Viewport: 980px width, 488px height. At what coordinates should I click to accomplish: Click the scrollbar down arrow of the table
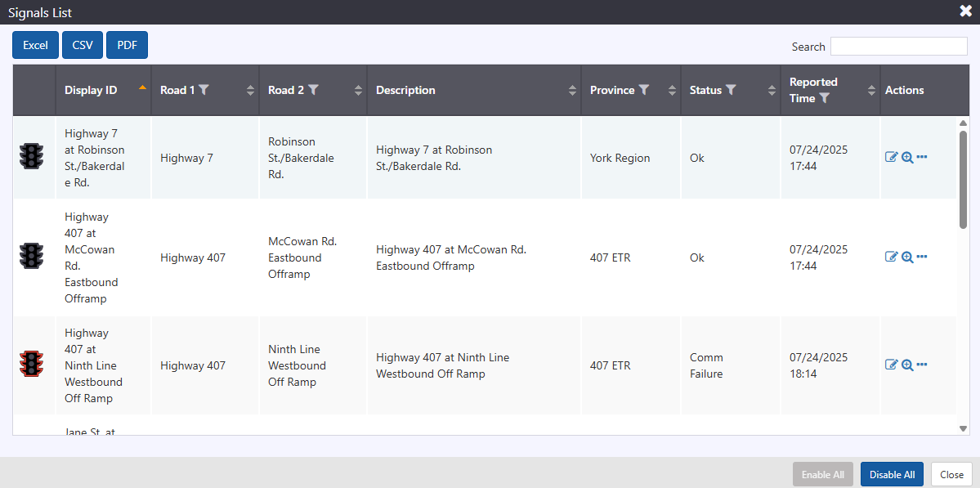coord(963,428)
